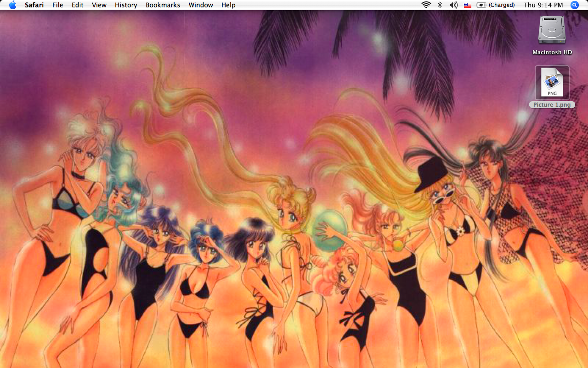Open the File menu
The width and height of the screenshot is (588, 368).
(x=58, y=5)
